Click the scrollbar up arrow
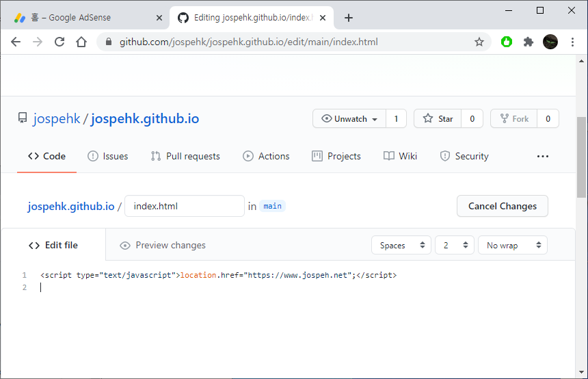This screenshot has width=588, height=379. pos(581,61)
